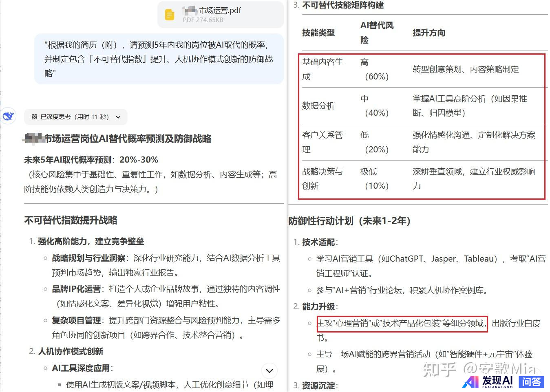Click table header AI替代风险
The width and height of the screenshot is (550, 392).
tap(377, 33)
